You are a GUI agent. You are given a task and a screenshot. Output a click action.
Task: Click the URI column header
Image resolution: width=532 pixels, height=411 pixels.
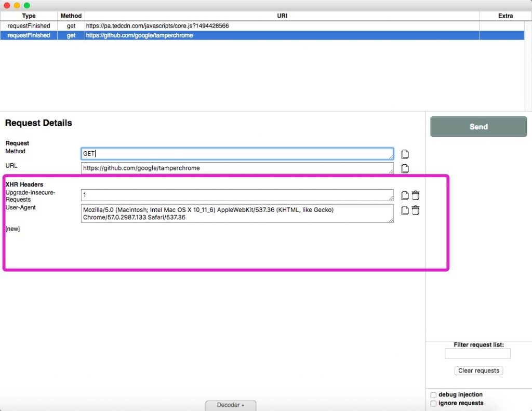pos(282,16)
